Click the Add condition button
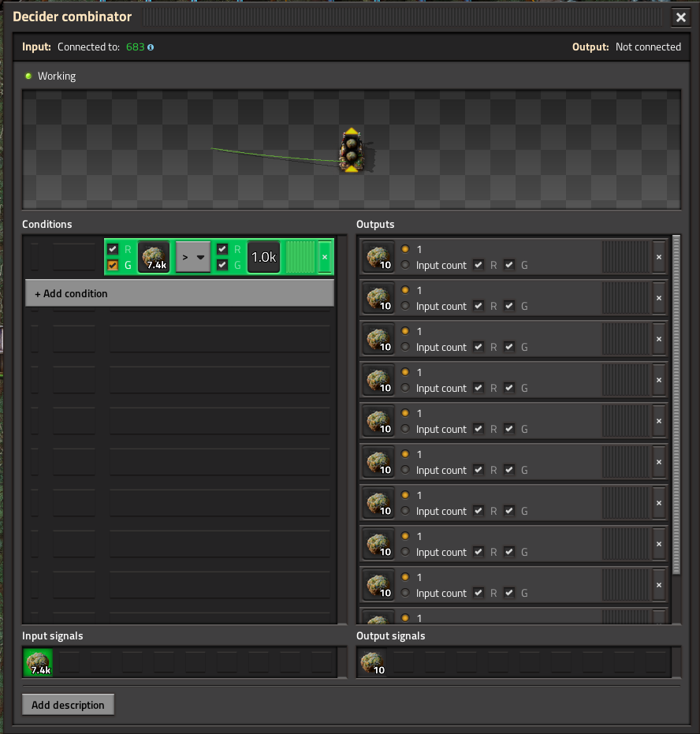 point(180,293)
